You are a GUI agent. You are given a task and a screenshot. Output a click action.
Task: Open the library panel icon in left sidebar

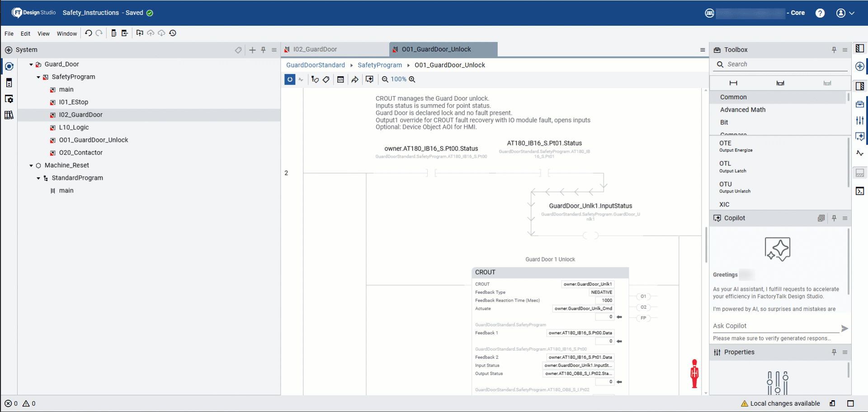click(9, 115)
